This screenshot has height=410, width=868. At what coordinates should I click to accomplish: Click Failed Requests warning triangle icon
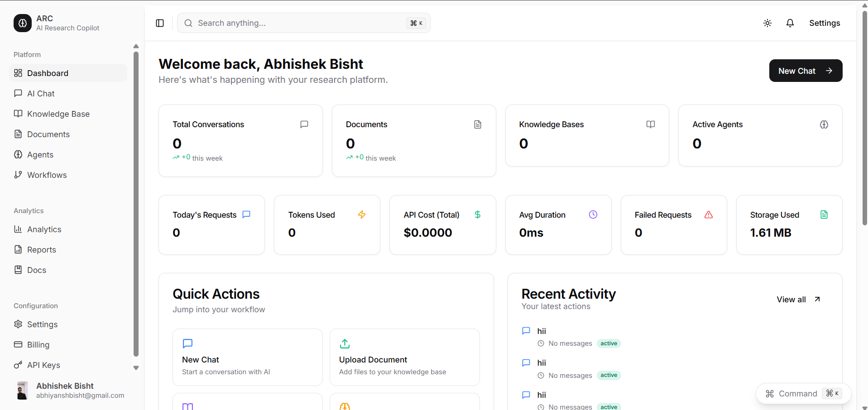coord(709,215)
